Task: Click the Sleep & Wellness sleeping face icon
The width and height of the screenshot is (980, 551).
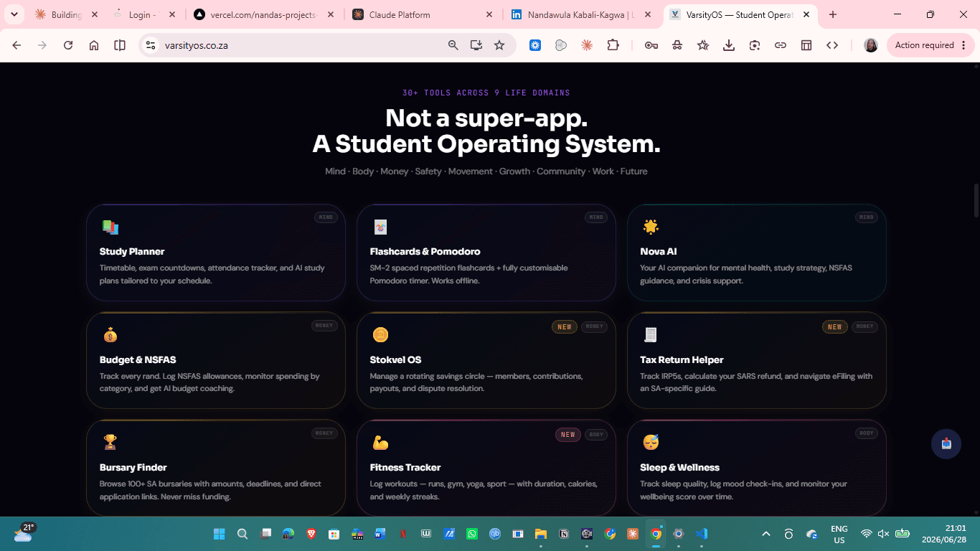Action: [651, 443]
